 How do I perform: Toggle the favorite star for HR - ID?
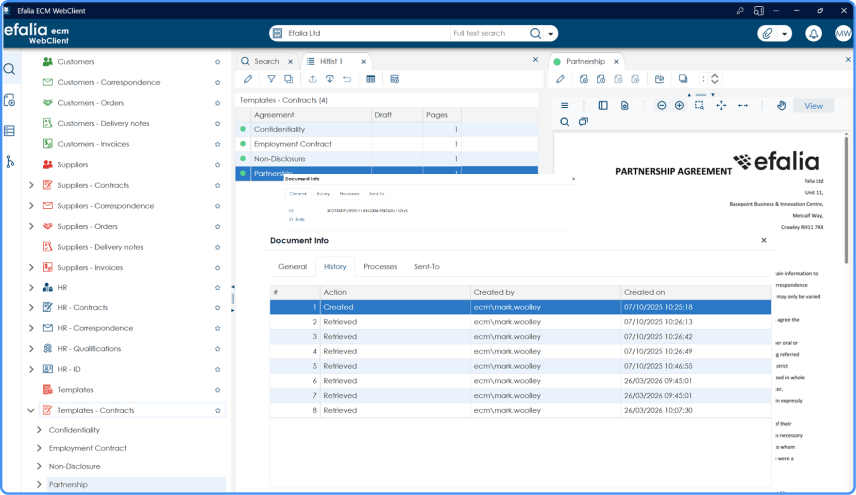(217, 369)
